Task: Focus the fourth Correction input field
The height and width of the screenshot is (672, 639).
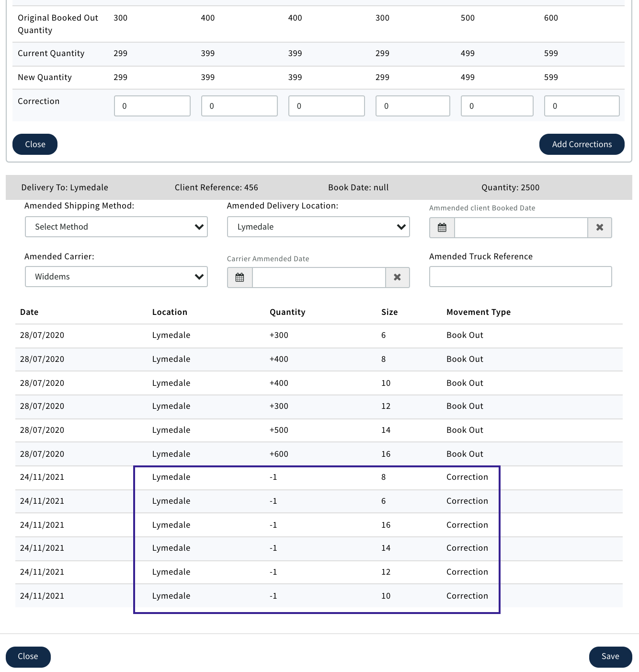Action: (413, 106)
